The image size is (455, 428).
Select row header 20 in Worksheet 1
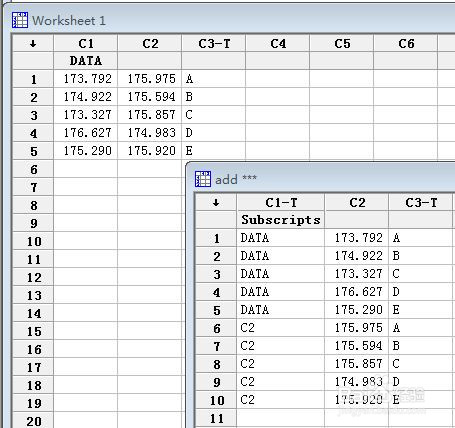click(x=33, y=420)
